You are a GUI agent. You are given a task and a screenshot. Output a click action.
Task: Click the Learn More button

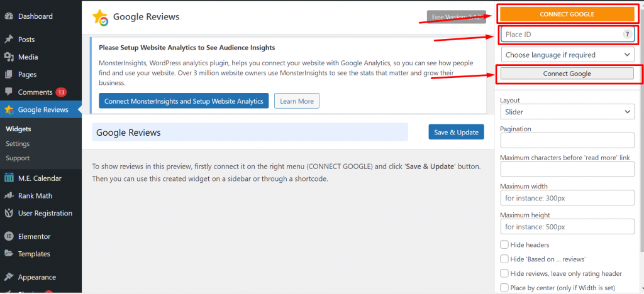pyautogui.click(x=297, y=101)
